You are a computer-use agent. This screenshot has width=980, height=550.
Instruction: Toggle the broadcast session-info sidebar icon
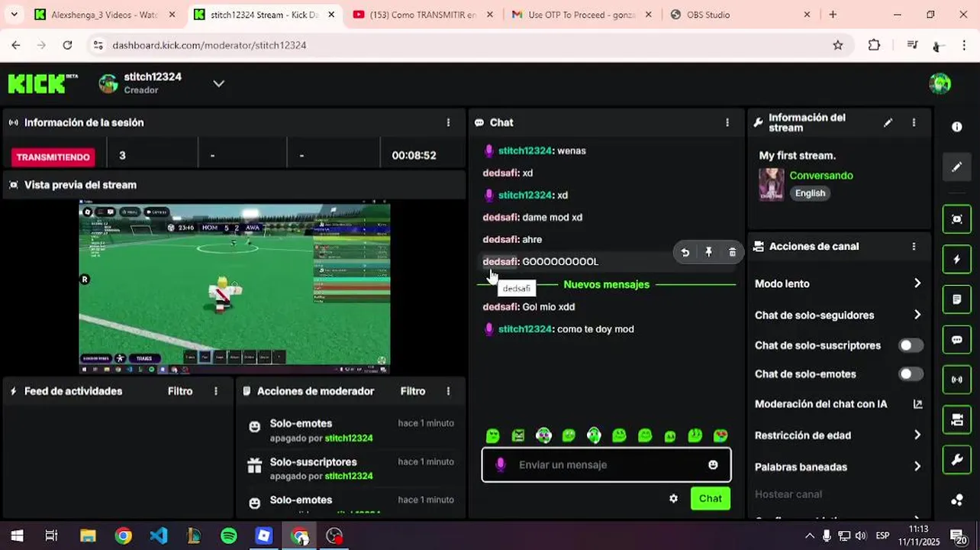(957, 380)
